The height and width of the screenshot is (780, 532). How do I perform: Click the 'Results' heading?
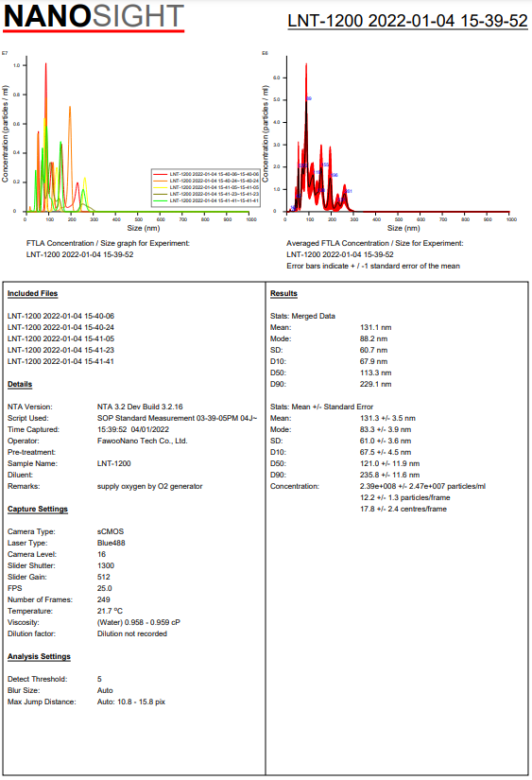283,293
